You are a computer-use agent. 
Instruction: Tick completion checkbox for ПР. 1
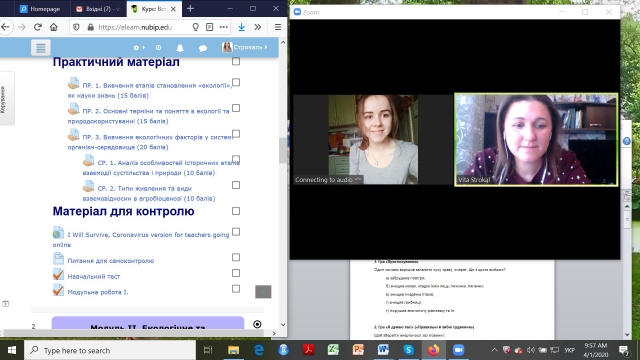coord(236,82)
